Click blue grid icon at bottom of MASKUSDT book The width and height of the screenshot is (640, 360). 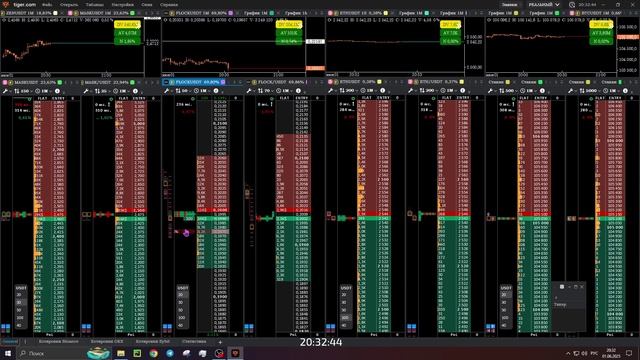6,327
